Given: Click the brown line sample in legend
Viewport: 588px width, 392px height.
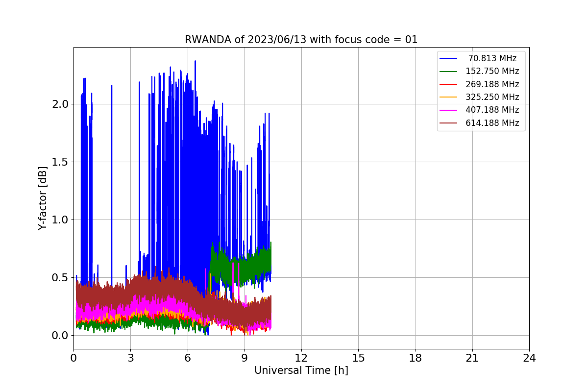Looking at the screenshot, I should click(x=448, y=123).
